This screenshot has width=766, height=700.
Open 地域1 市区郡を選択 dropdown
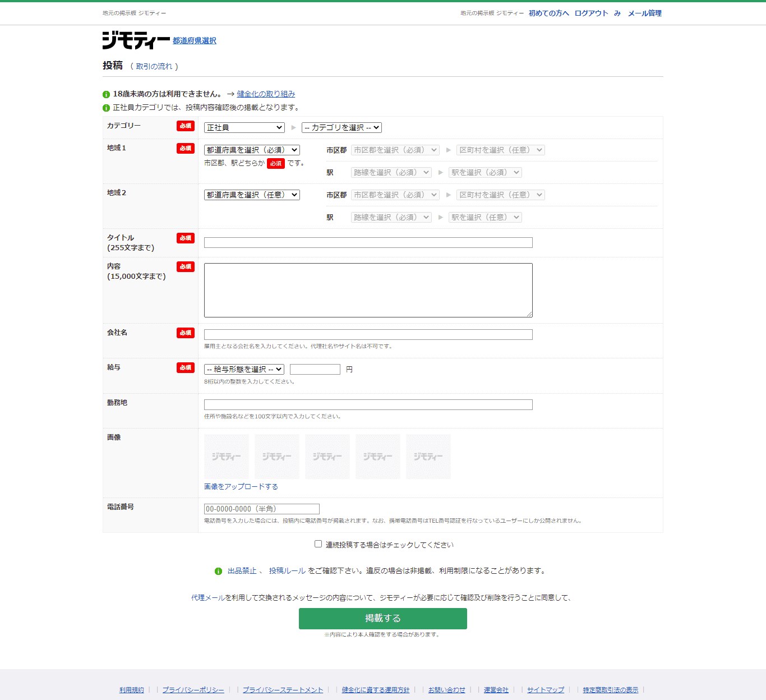pos(395,150)
